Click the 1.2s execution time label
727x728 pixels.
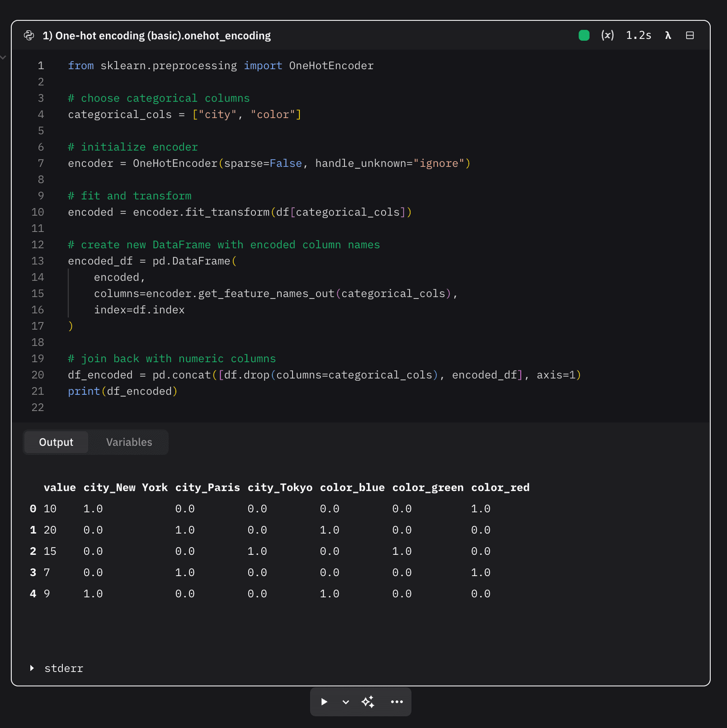tap(638, 35)
